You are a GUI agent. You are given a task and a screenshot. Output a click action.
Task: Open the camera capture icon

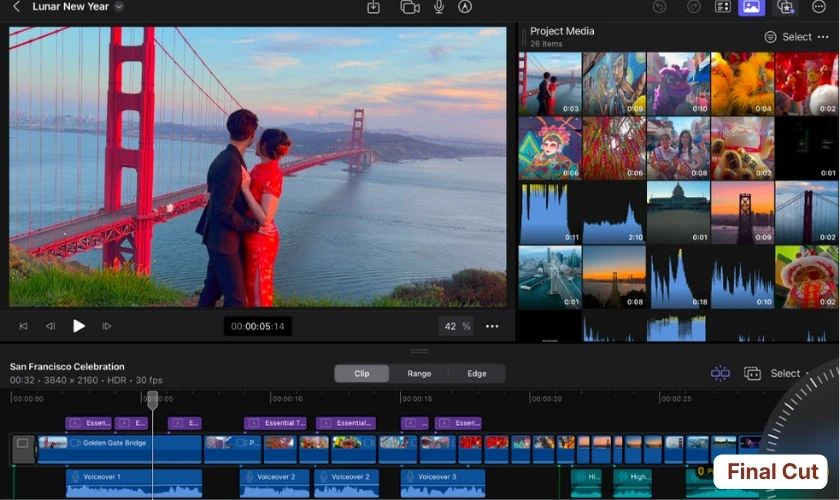[x=410, y=7]
